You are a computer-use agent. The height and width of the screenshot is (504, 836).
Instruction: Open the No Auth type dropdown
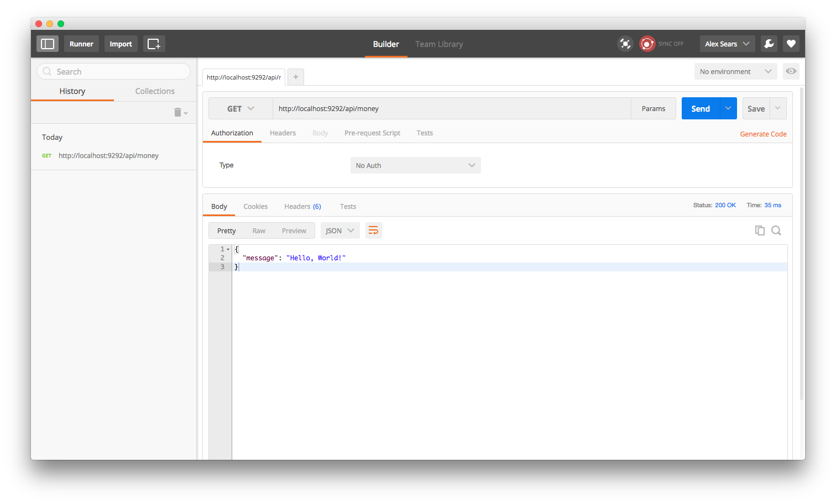(x=416, y=165)
